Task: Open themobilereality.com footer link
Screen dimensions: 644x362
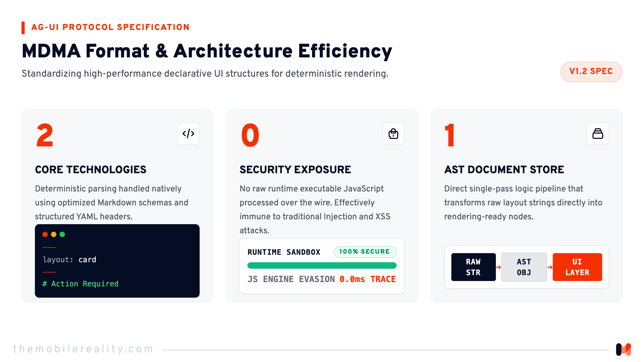Action: coord(83,349)
